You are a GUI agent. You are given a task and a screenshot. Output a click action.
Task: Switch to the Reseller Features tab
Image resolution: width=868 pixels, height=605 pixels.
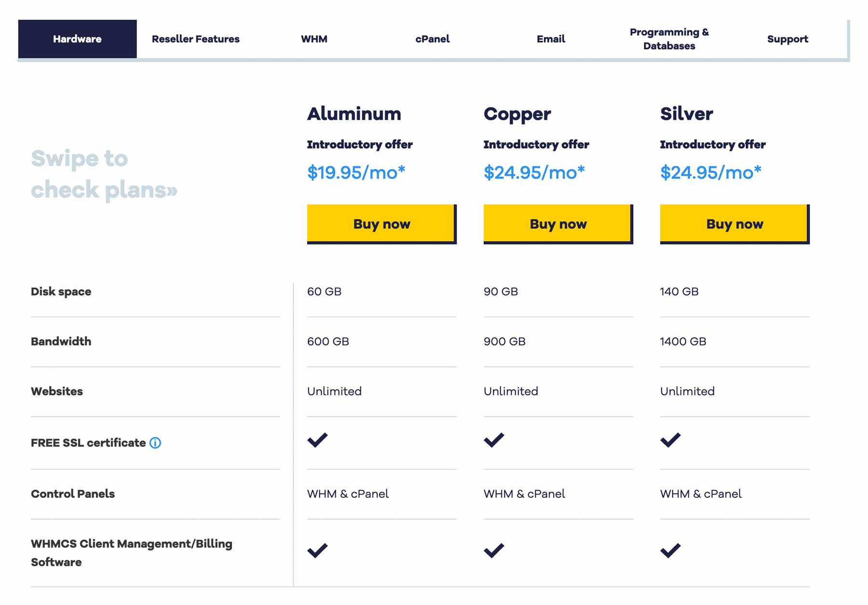196,39
